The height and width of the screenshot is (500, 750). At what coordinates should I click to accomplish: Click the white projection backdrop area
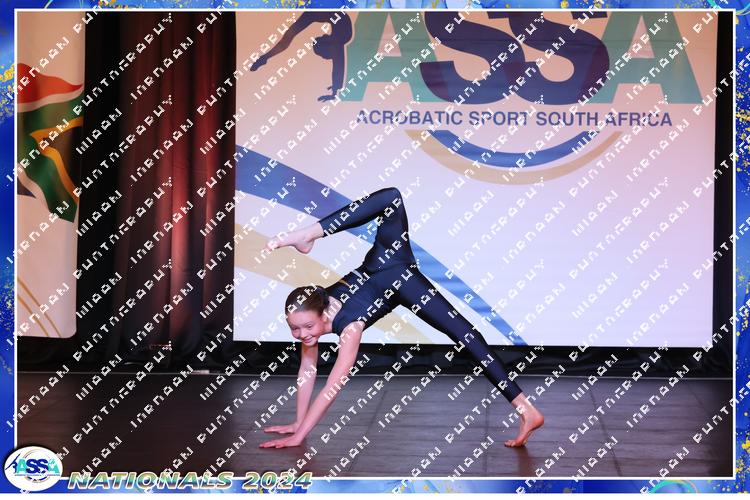[600, 250]
